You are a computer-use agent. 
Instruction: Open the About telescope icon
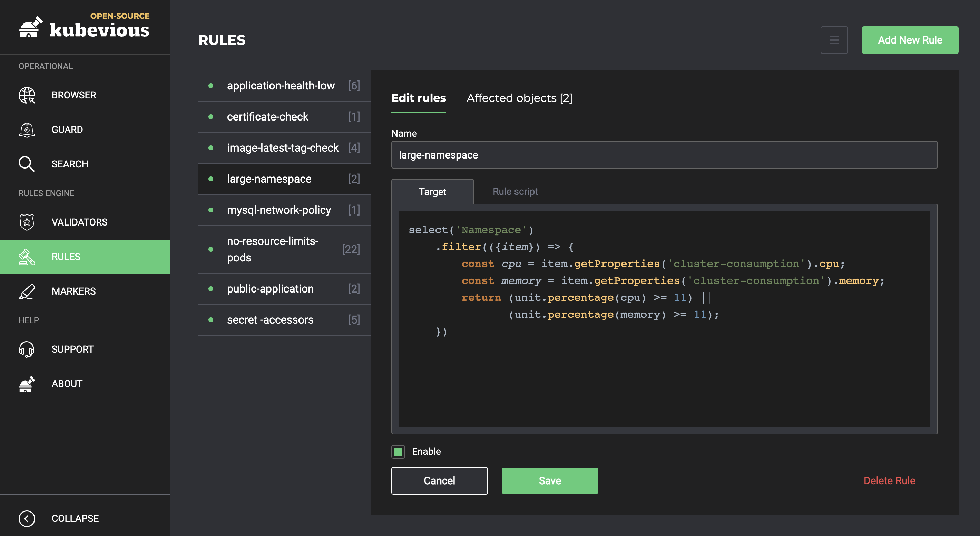click(x=27, y=384)
